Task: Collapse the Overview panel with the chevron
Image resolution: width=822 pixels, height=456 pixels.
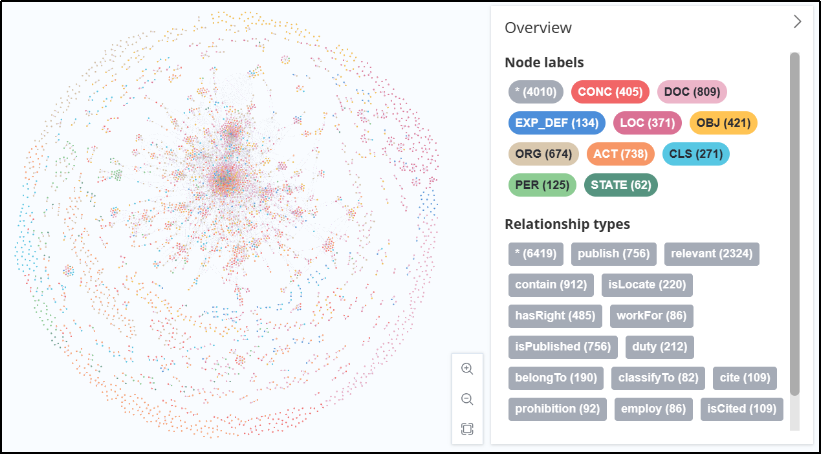Action: pyautogui.click(x=797, y=22)
